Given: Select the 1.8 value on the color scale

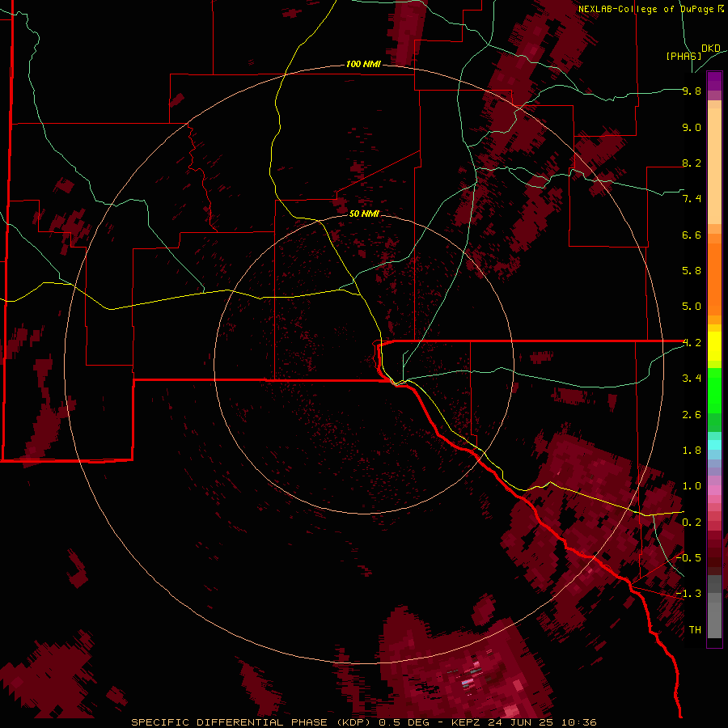Looking at the screenshot, I should point(692,451).
